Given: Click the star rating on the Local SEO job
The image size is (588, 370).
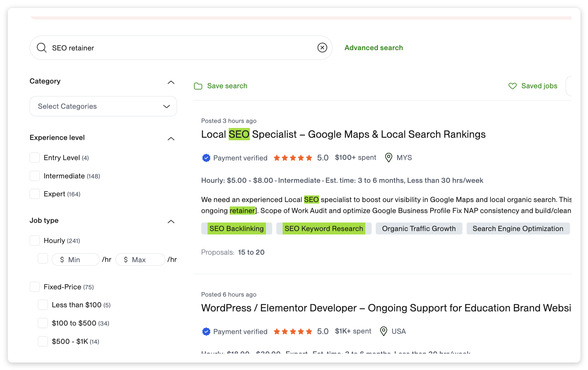Looking at the screenshot, I should pyautogui.click(x=293, y=158).
